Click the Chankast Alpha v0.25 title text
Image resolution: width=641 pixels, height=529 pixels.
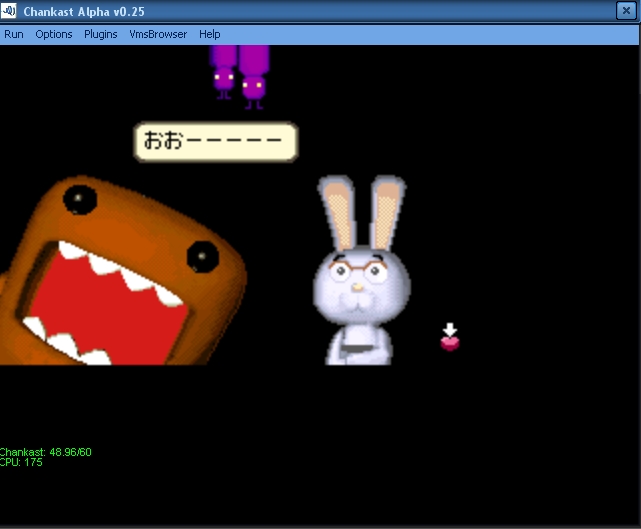click(x=84, y=12)
